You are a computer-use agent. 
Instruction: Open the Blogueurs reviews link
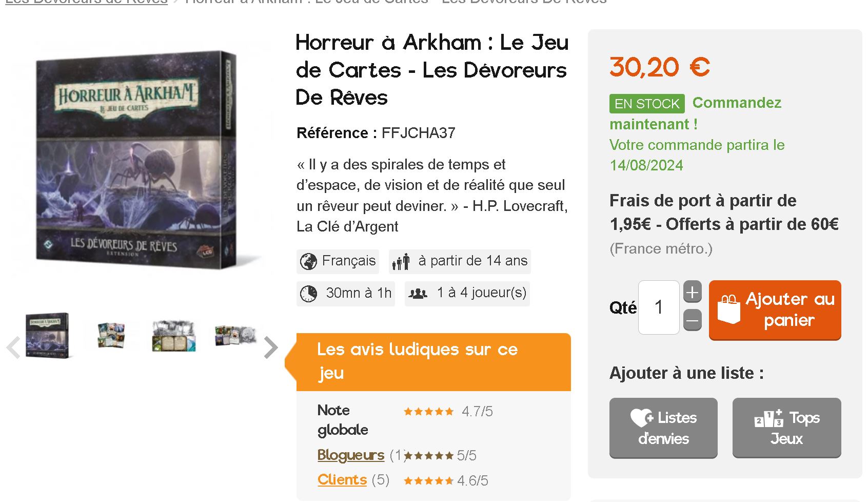click(351, 455)
